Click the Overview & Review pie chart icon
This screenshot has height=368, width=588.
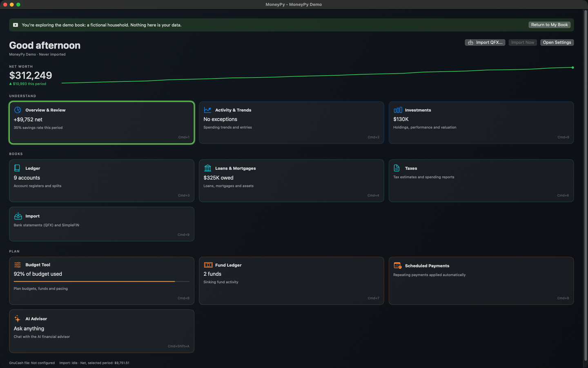[x=18, y=110]
